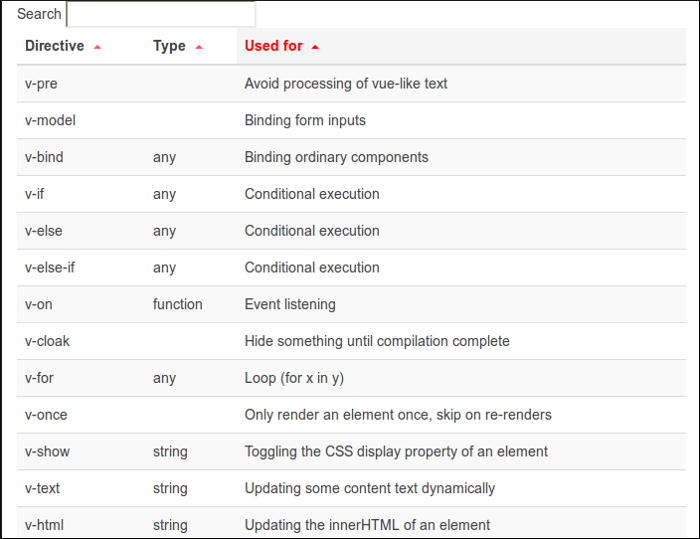Click the v-cloak description text
700x539 pixels.
click(376, 342)
